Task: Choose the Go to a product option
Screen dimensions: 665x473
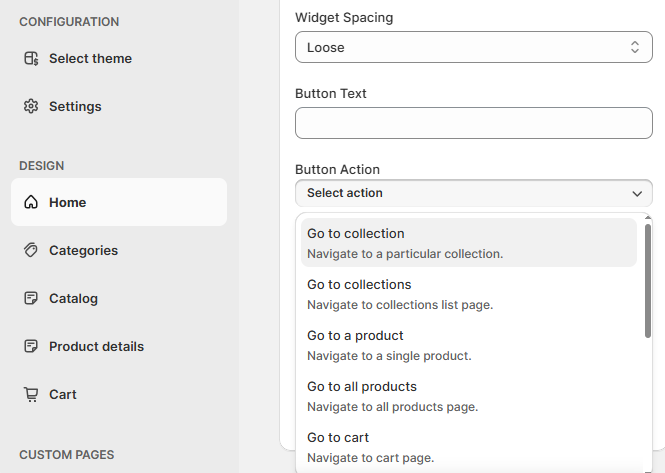Action: coord(469,345)
